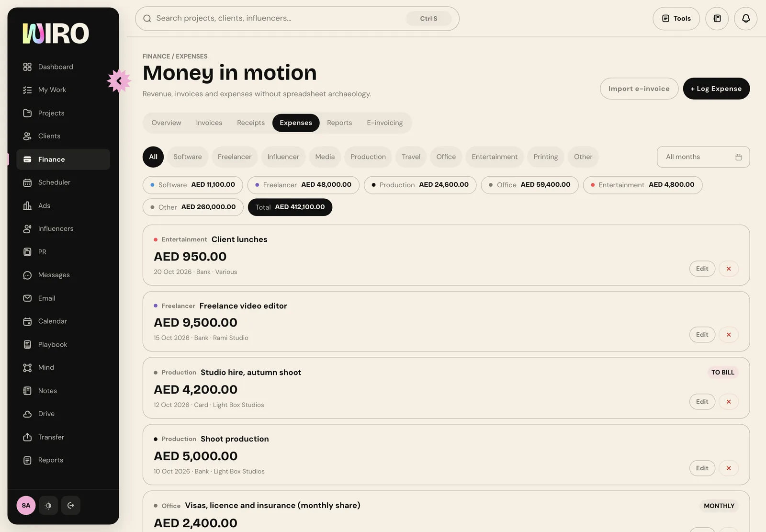Collapse the sidebar with pink chevron
This screenshot has height=532, width=766.
[x=119, y=81]
